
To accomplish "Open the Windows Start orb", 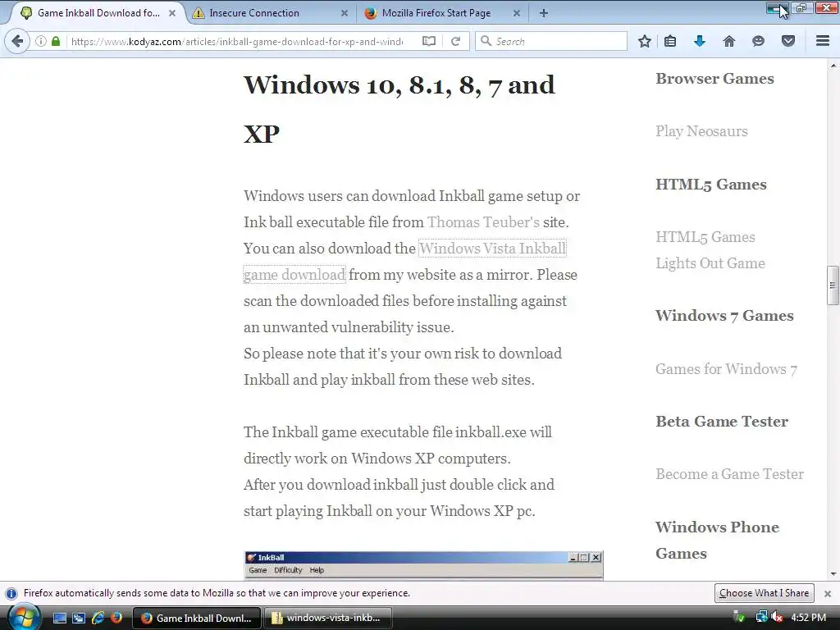I will (x=24, y=617).
